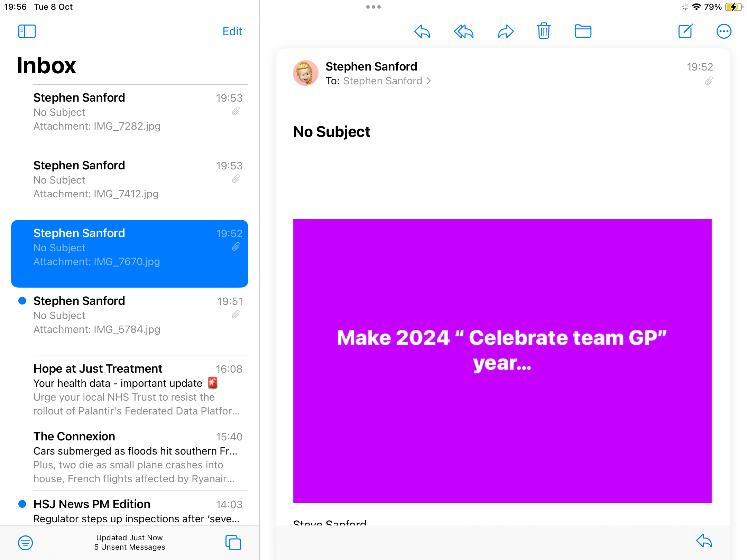
Task: Open the more options ellipsis menu
Action: (724, 31)
